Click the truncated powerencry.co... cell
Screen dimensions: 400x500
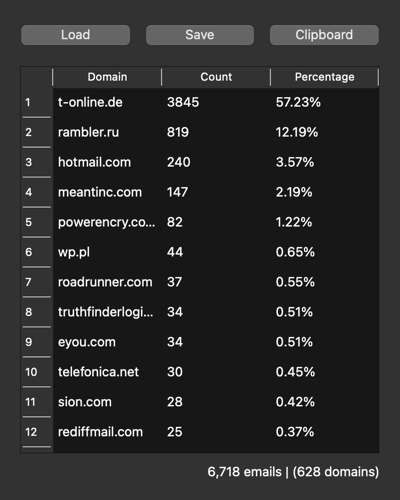pyautogui.click(x=107, y=222)
